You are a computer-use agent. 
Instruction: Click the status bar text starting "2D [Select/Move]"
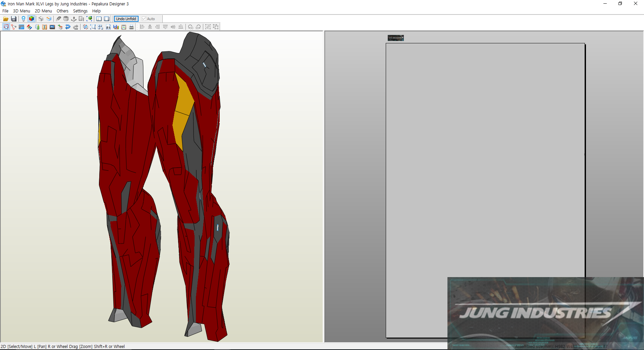click(x=63, y=347)
